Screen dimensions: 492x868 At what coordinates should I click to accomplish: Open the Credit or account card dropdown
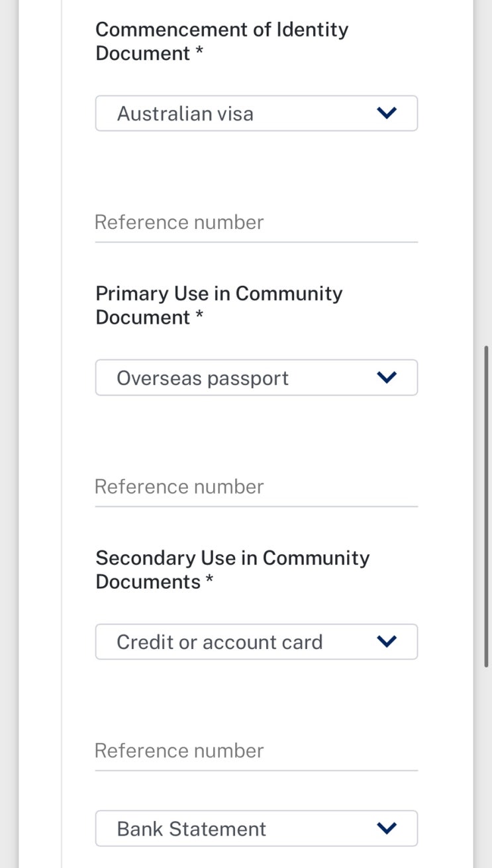256,642
